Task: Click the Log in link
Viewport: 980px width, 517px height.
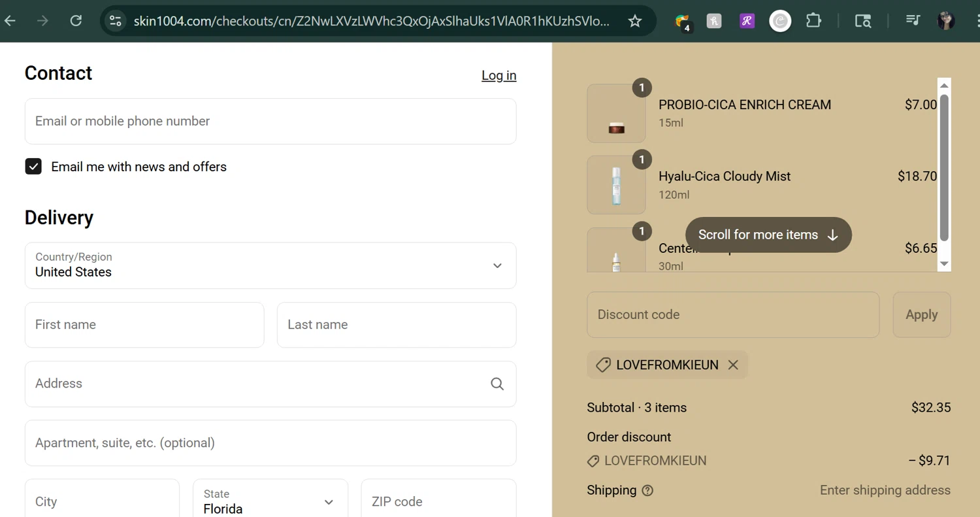Action: pos(499,75)
